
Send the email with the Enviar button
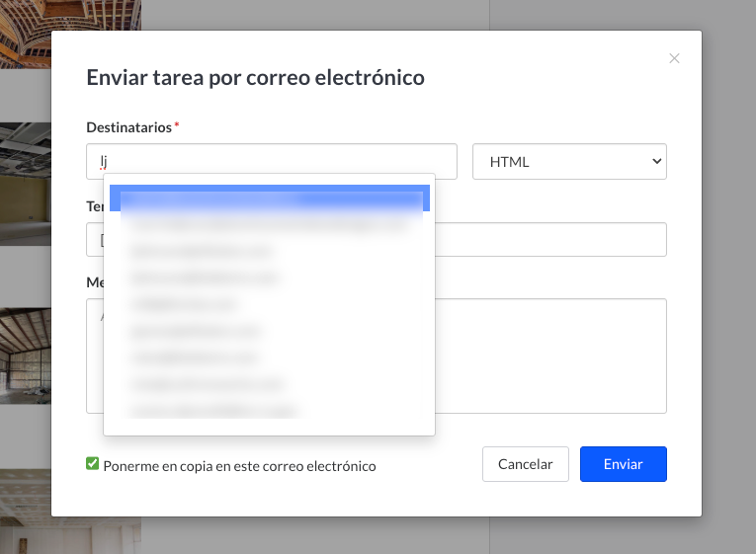[623, 464]
